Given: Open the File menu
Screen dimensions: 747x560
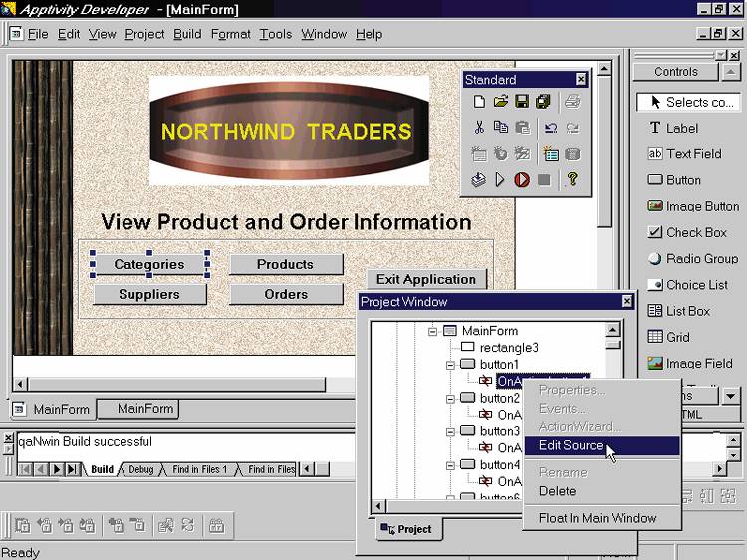Looking at the screenshot, I should [x=38, y=34].
